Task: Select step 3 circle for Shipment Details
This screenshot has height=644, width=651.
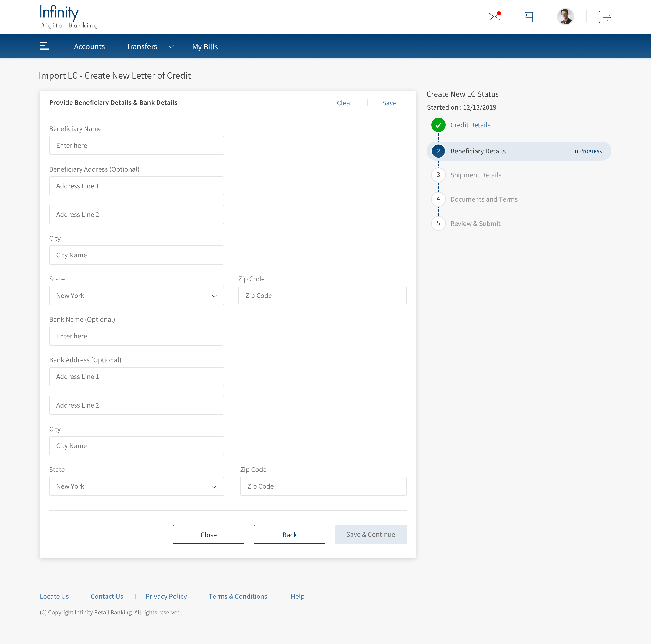Action: click(x=438, y=175)
